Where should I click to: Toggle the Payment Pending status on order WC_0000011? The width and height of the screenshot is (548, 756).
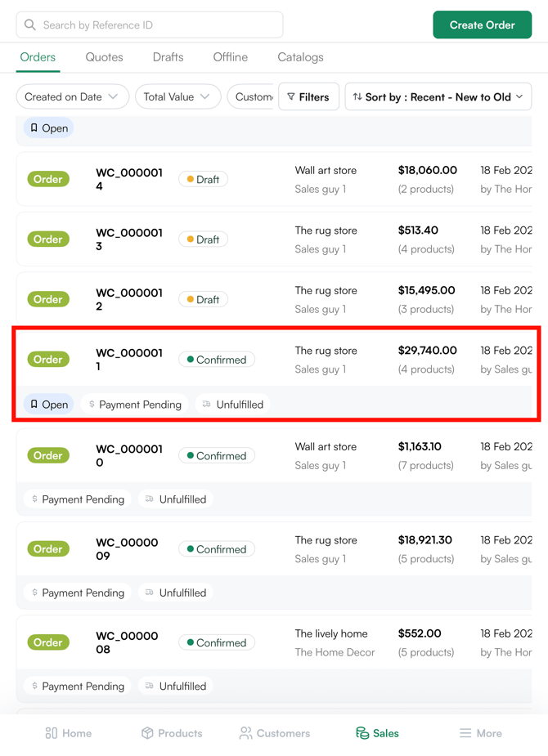[133, 404]
